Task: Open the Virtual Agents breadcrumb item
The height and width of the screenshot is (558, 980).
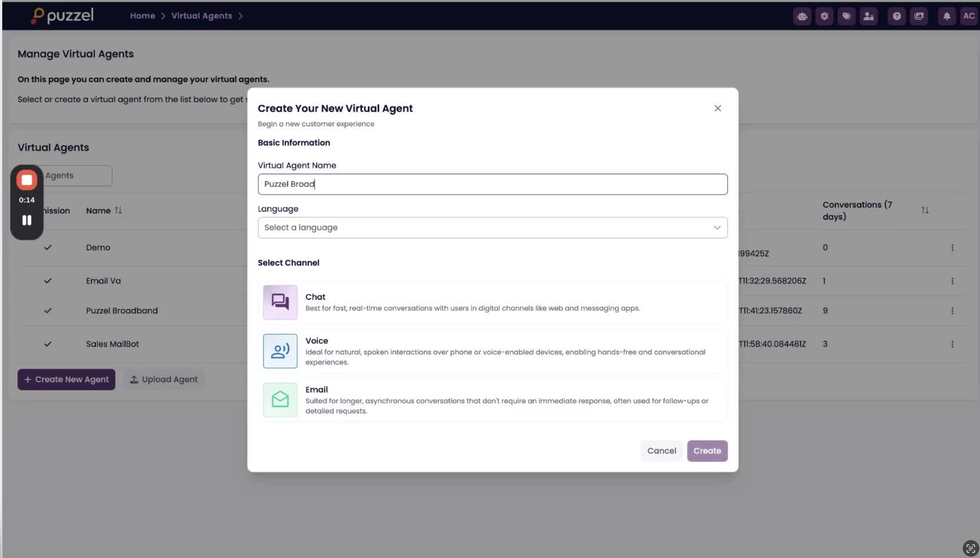Action: (x=202, y=16)
